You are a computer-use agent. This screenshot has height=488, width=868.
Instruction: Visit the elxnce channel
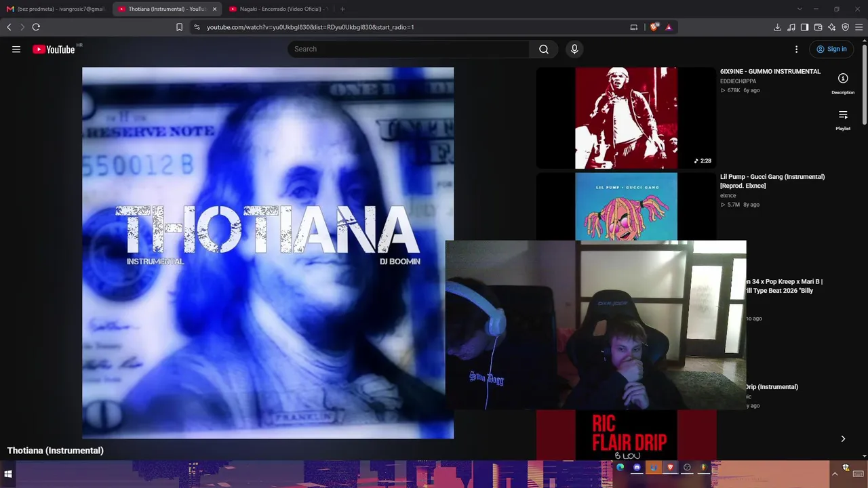click(728, 195)
